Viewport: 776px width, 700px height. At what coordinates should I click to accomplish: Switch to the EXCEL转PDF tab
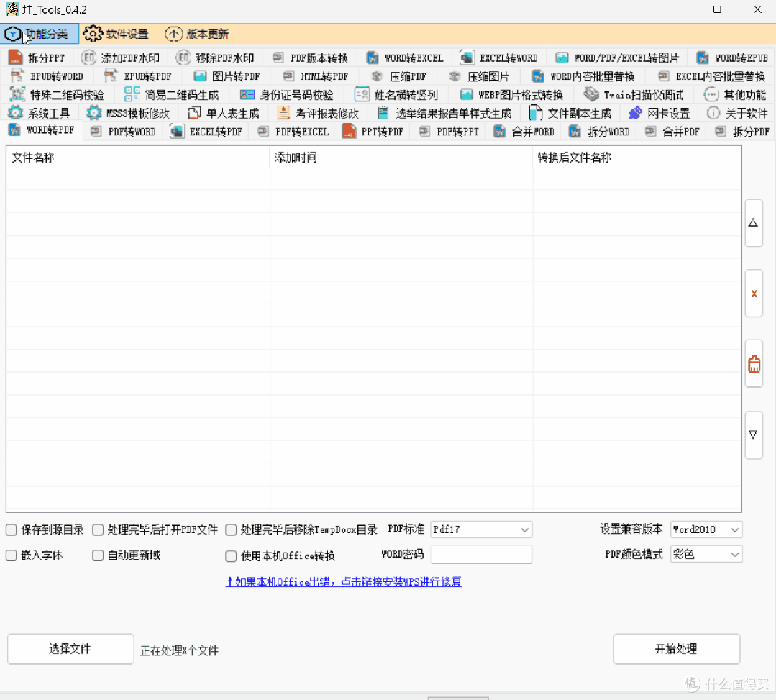[x=206, y=132]
